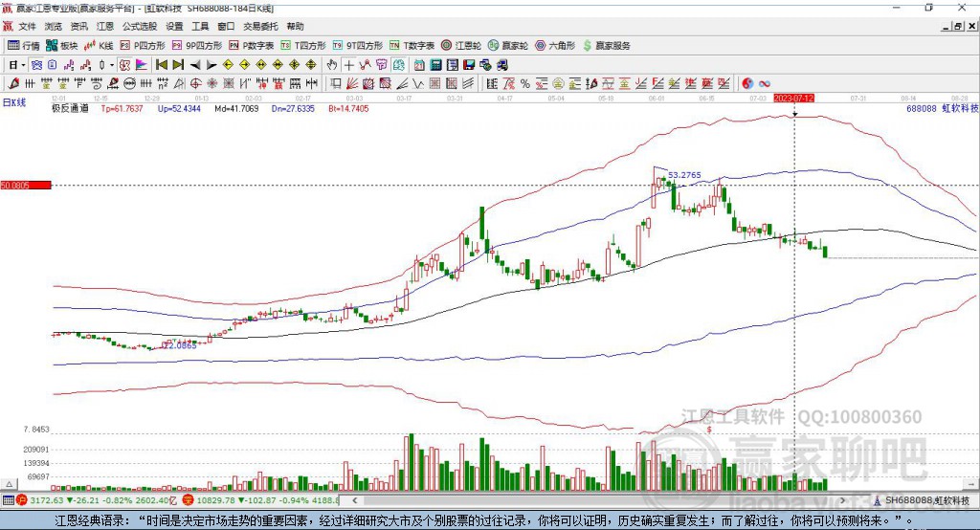Viewport: 980px width, 530px height.
Task: Click the 节 solar term icon
Action: (382, 65)
